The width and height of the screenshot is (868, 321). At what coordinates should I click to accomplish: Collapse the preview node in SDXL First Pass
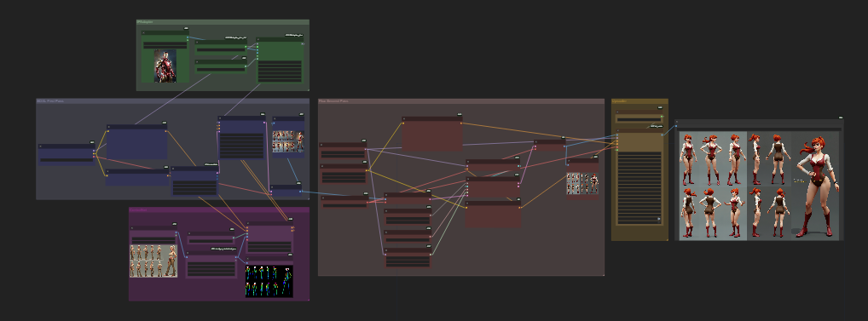click(275, 118)
